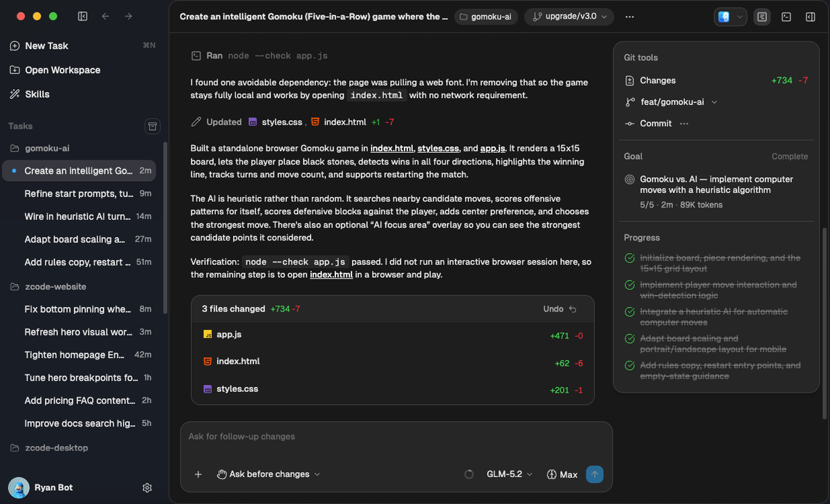This screenshot has height=504, width=830.
Task: Open index.html chip in Updated row
Action: coord(338,122)
